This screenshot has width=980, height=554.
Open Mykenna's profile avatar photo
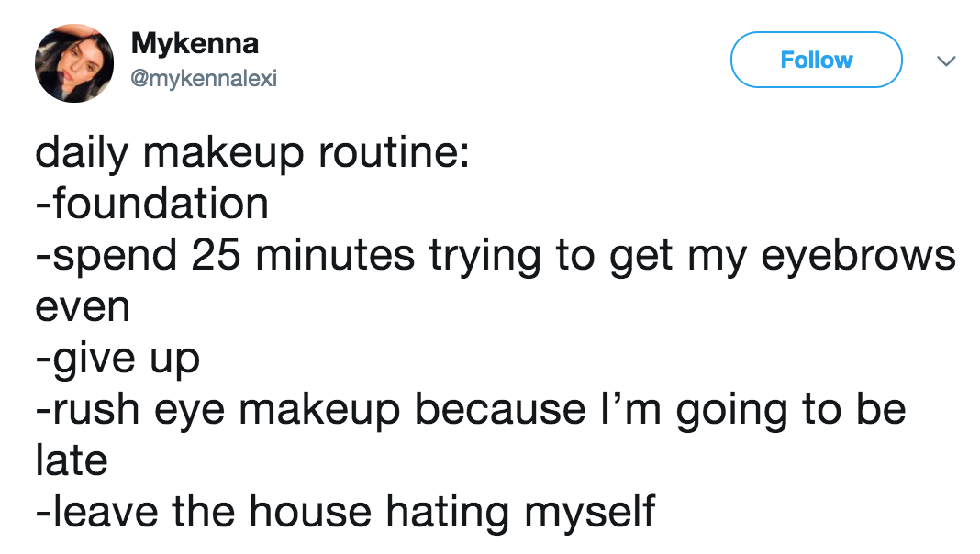(74, 63)
